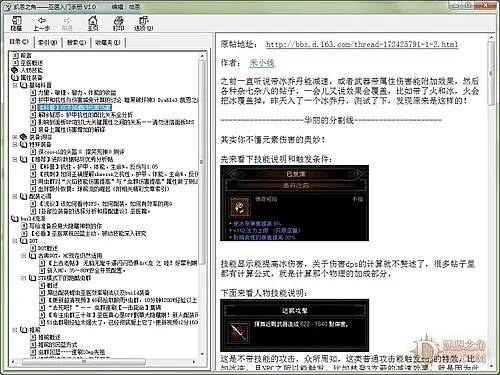Click the page icon beside 巫医概述
Viewport: 500px width, 375px height.
(x=15, y=62)
